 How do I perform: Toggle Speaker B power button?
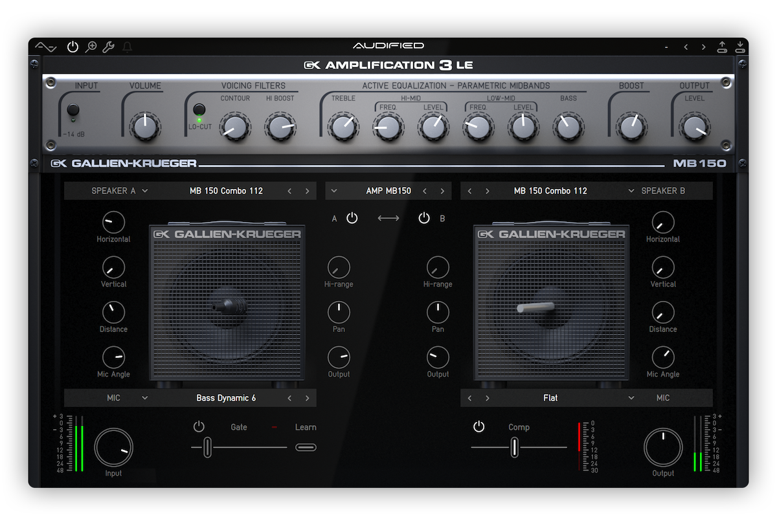(x=424, y=218)
